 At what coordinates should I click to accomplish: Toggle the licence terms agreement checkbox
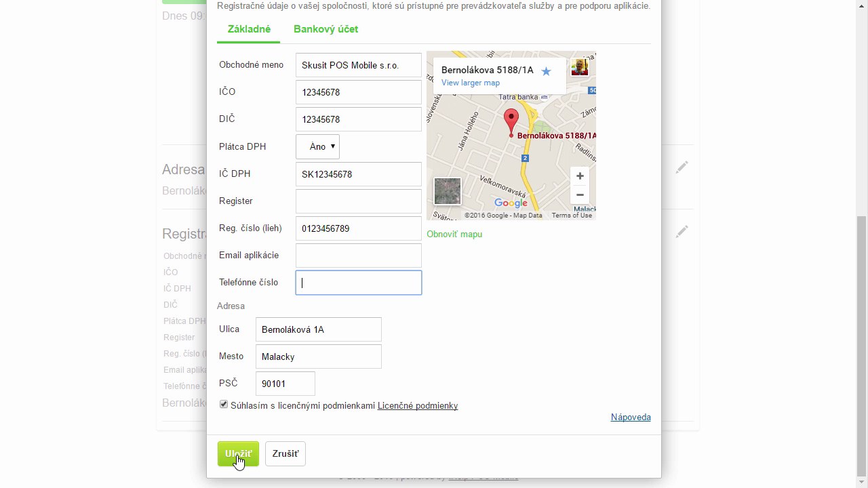(x=224, y=405)
